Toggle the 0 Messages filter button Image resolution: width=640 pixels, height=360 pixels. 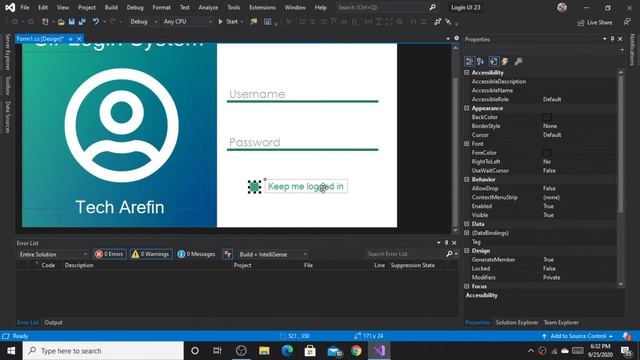click(196, 254)
